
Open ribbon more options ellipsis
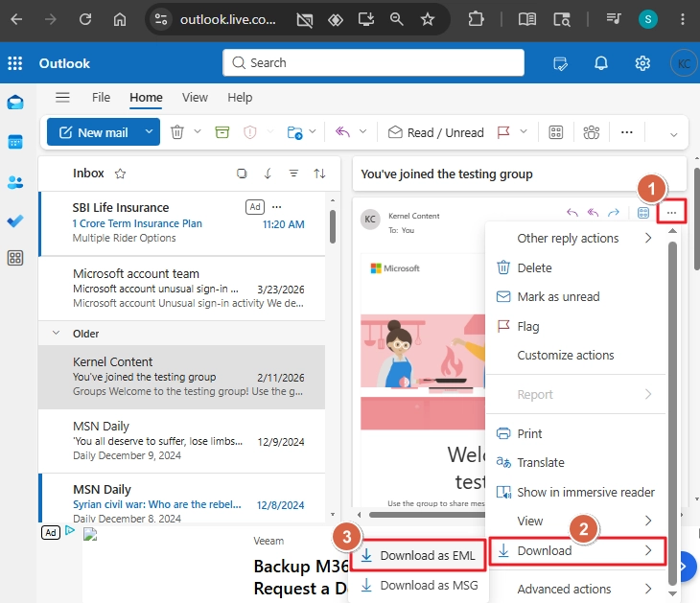pos(627,132)
